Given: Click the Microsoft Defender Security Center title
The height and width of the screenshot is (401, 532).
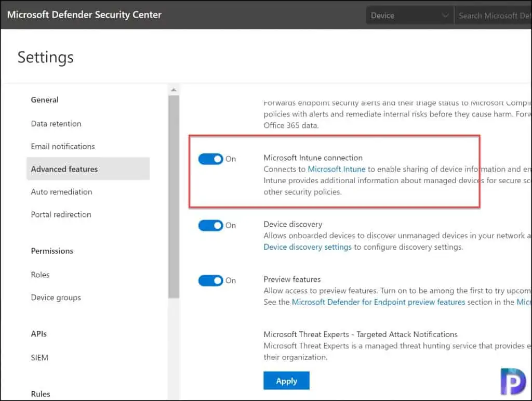Looking at the screenshot, I should pyautogui.click(x=84, y=15).
